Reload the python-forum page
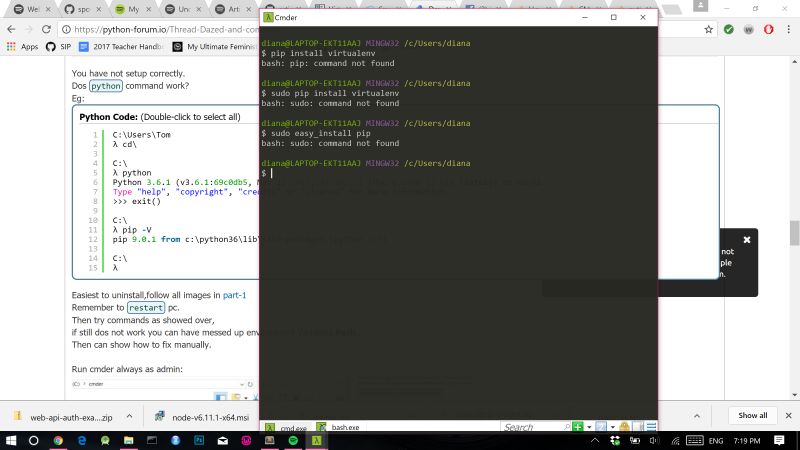The image size is (800, 450). (46, 30)
